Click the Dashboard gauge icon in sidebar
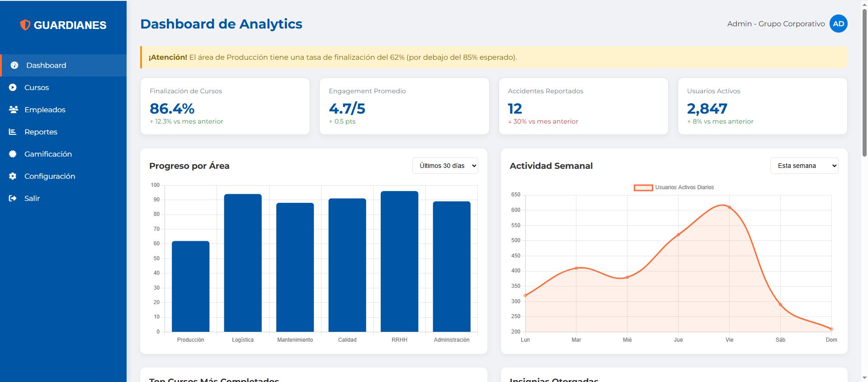The height and width of the screenshot is (382, 868). [14, 65]
